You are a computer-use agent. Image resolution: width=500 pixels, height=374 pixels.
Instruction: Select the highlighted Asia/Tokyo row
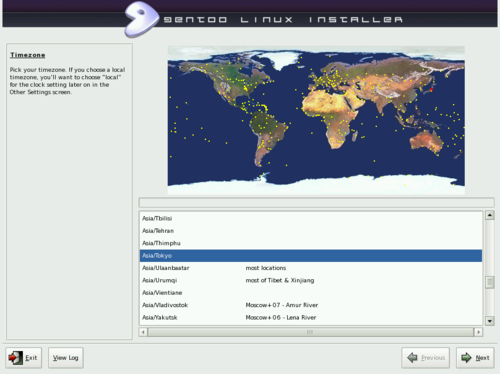(311, 256)
